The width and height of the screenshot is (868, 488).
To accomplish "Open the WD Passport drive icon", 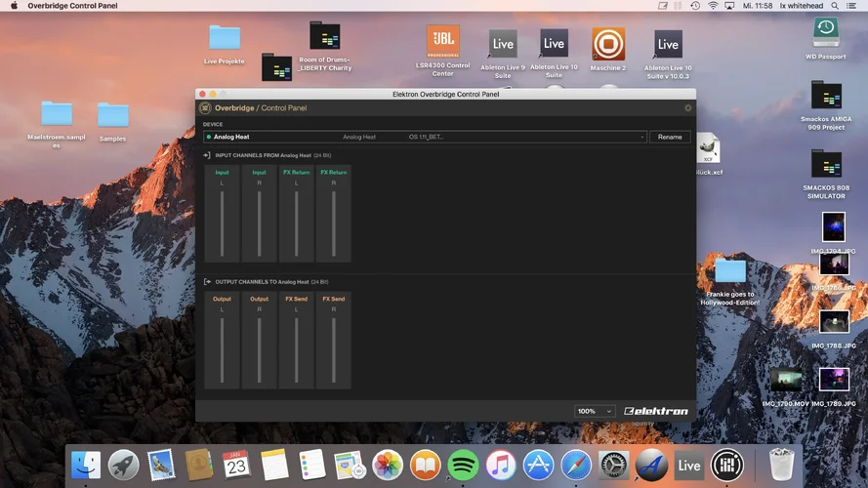I will (x=825, y=31).
